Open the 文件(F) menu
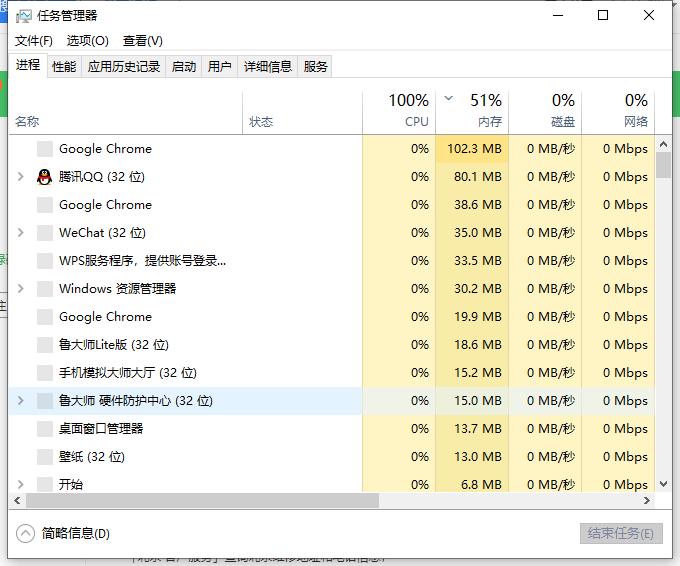 tap(34, 41)
